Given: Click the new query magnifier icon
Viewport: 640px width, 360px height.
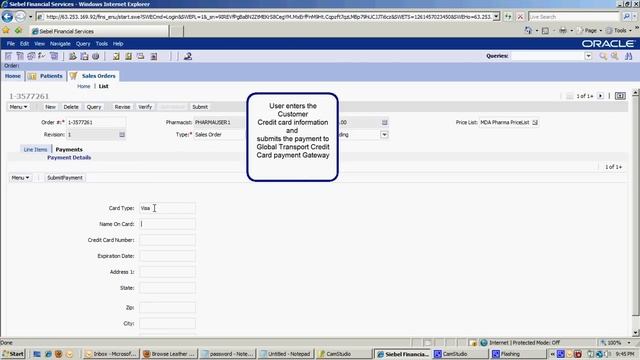Looking at the screenshot, I should point(603,56).
